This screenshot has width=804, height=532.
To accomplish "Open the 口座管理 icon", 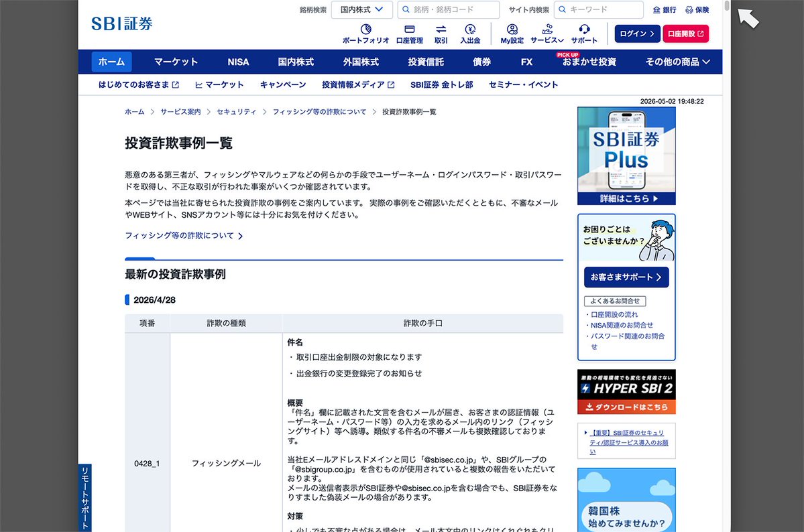I will [409, 34].
